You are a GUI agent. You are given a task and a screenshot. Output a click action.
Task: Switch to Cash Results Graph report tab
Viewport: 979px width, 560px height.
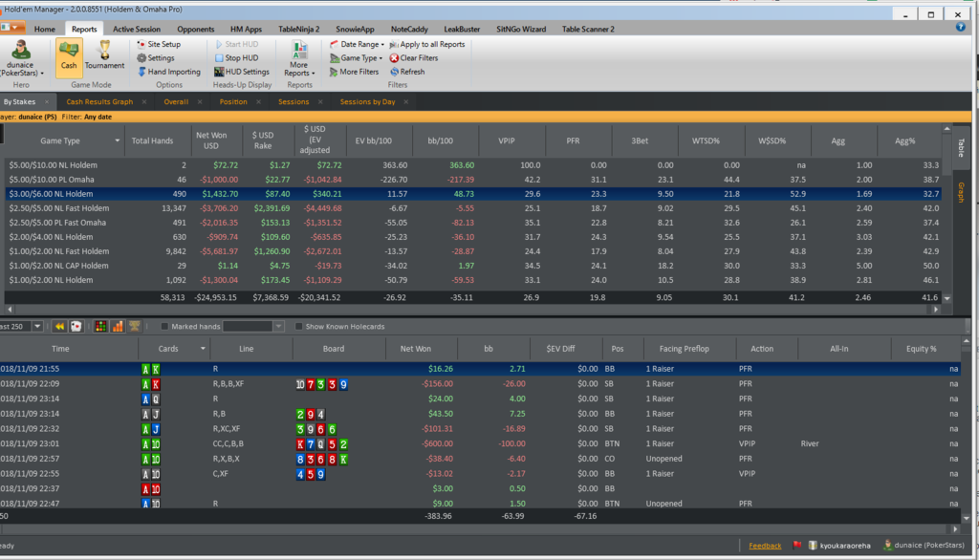point(99,101)
